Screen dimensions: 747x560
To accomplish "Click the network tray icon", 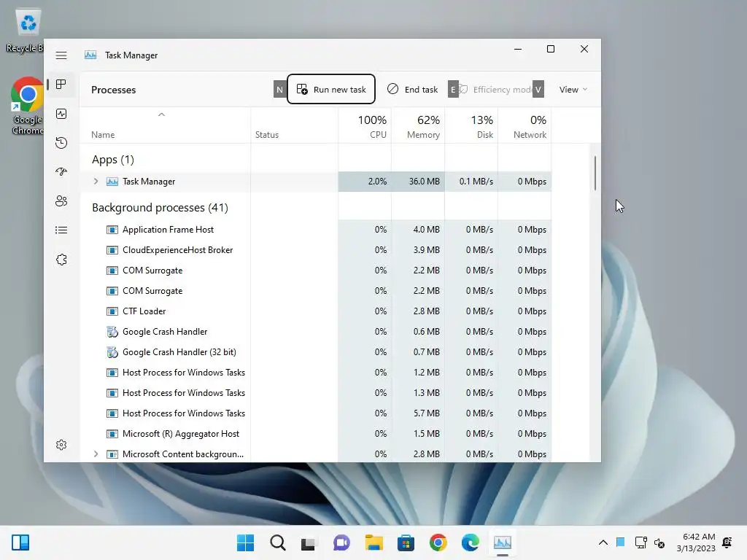I will pyautogui.click(x=640, y=542).
